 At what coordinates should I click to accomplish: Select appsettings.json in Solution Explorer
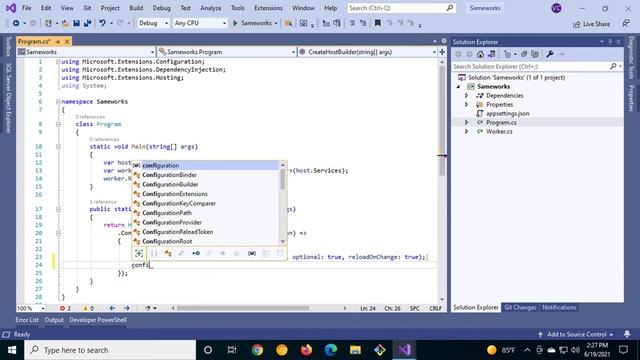tap(507, 113)
